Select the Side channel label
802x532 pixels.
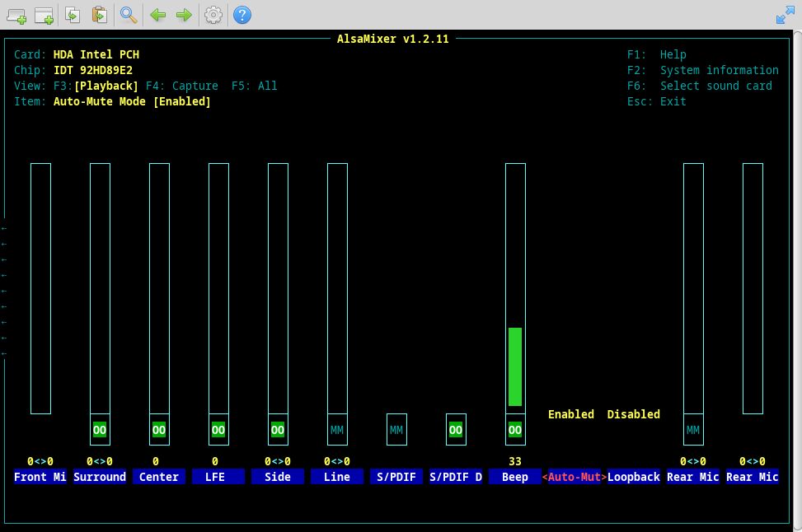click(278, 477)
